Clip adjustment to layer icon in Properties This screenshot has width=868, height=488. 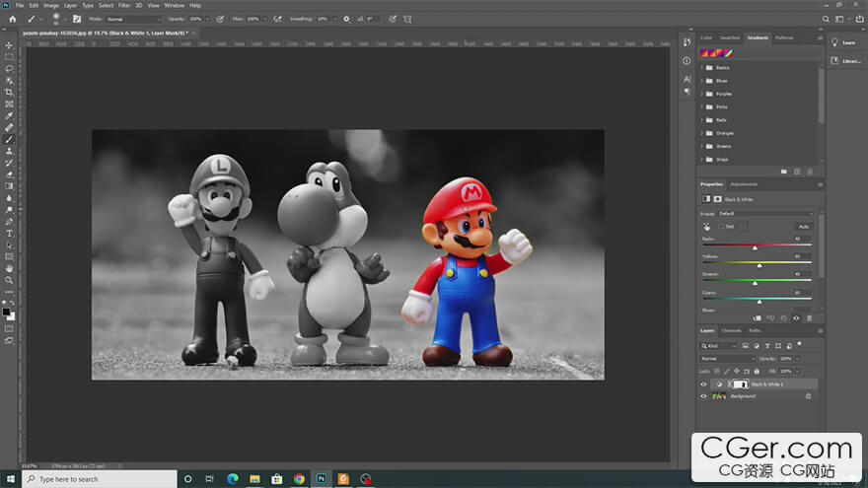757,318
